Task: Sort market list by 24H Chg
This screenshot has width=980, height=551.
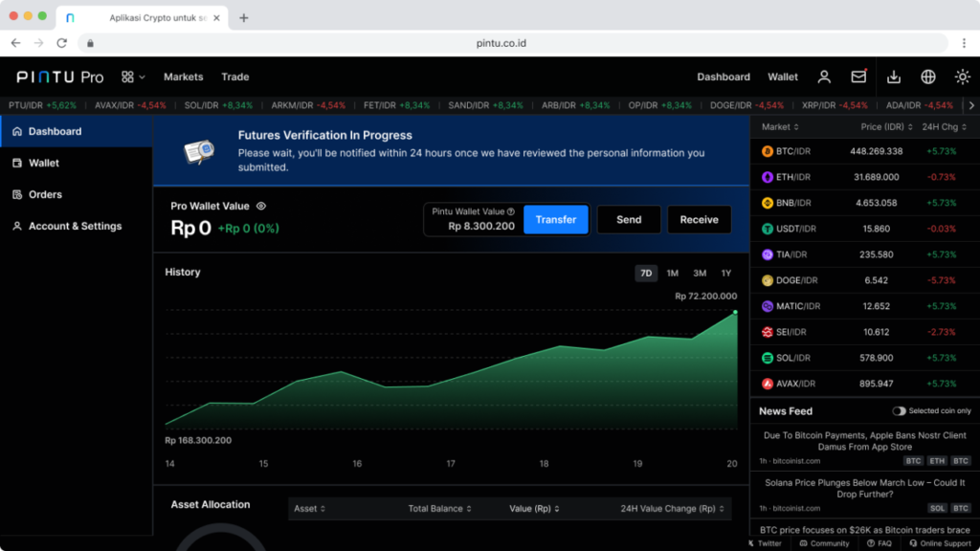Action: pyautogui.click(x=945, y=127)
